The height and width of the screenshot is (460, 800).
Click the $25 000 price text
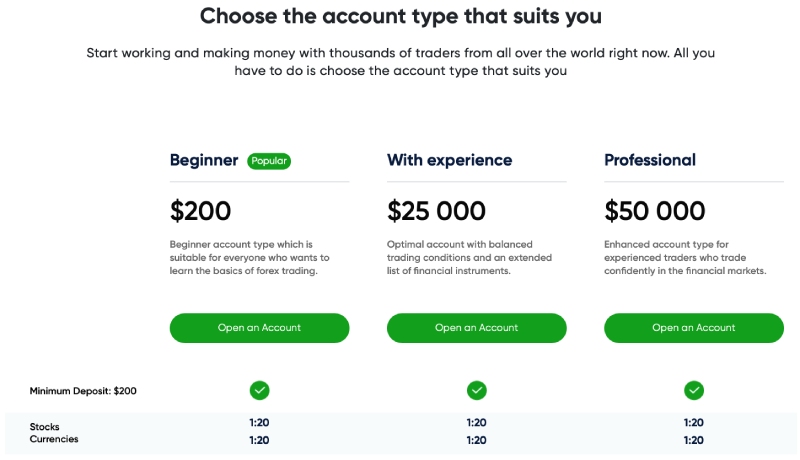[436, 211]
